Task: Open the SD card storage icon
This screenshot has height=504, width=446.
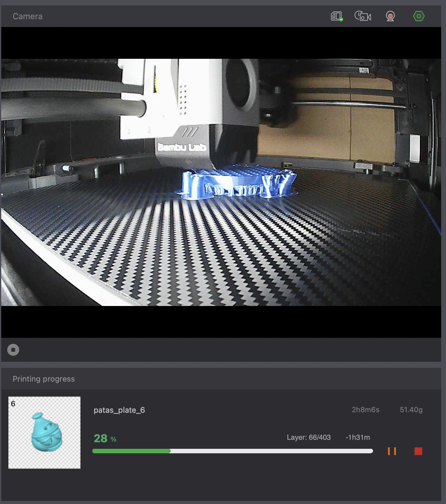Action: (337, 16)
